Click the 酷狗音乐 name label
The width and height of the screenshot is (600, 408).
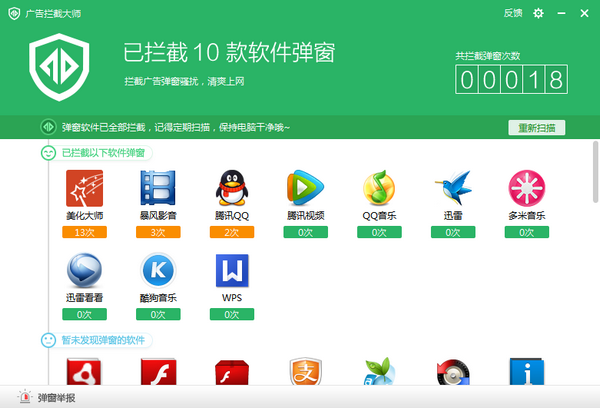[x=158, y=298]
